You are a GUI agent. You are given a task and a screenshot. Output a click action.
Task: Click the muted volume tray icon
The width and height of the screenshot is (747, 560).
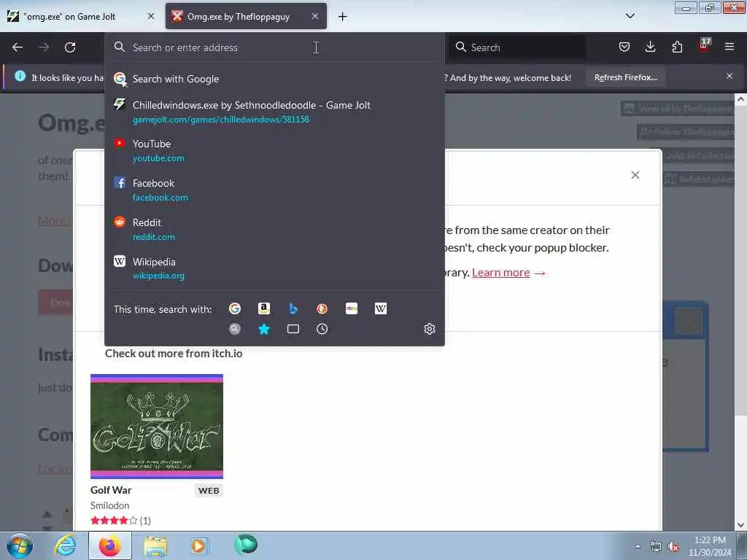tap(673, 547)
